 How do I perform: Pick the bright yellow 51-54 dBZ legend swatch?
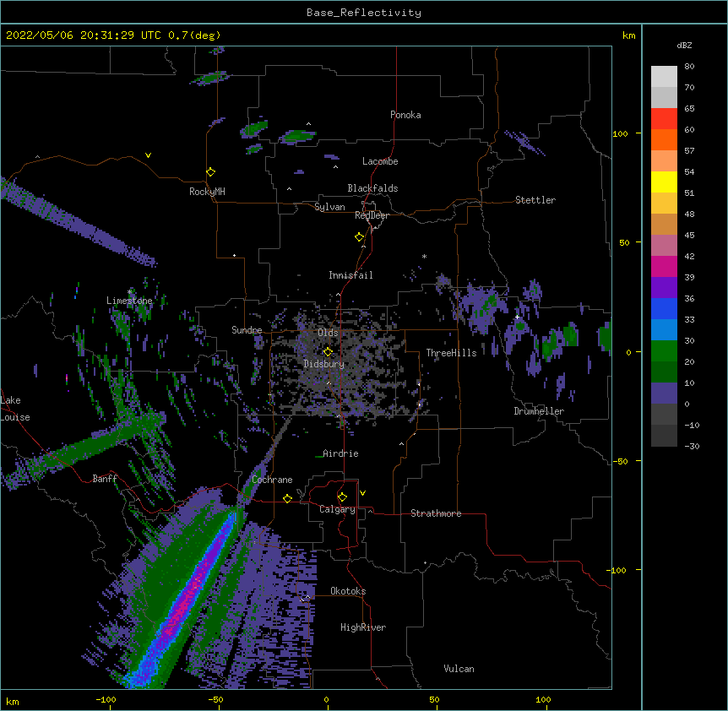tap(664, 182)
